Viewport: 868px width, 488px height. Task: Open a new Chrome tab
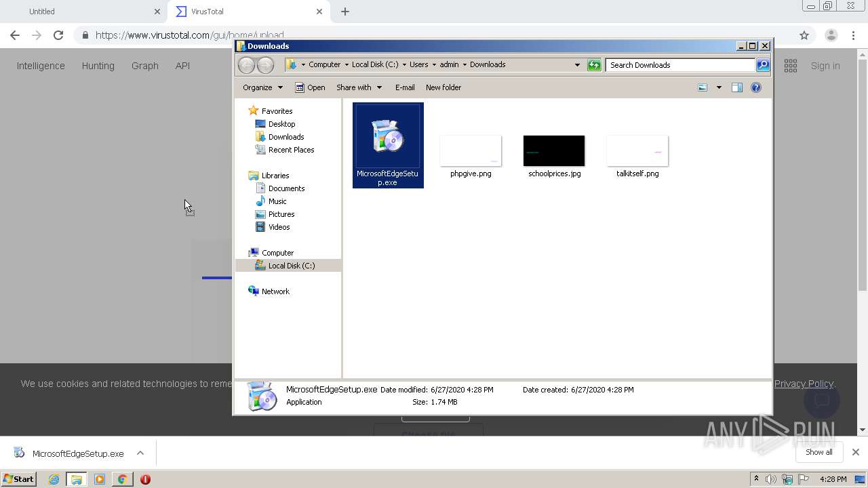coord(345,12)
